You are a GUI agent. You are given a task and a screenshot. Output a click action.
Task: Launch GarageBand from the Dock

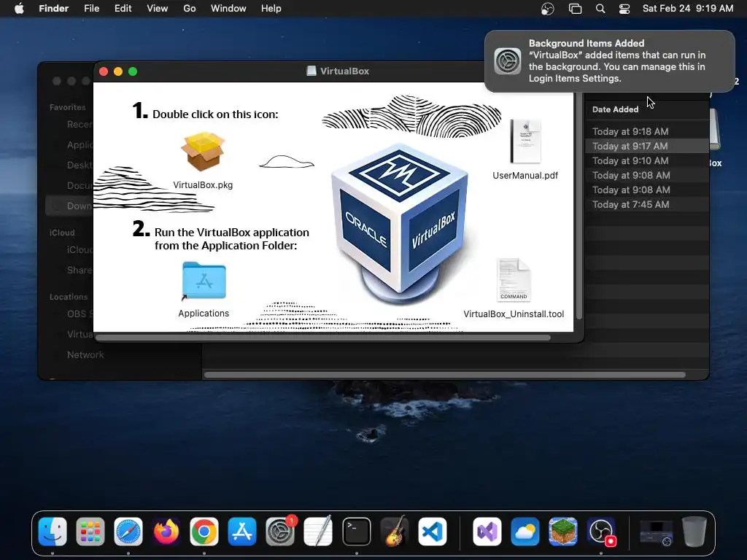pos(395,532)
